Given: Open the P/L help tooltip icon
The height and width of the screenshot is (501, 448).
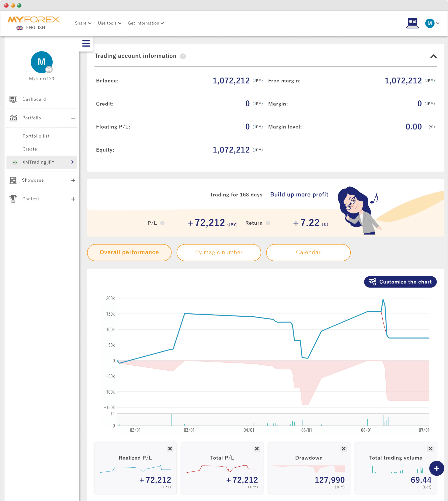Looking at the screenshot, I should click(163, 223).
